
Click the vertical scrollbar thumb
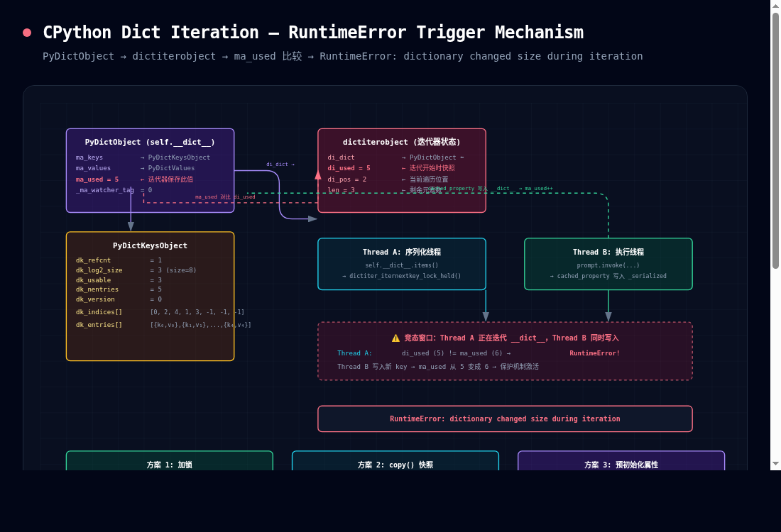pos(775,141)
